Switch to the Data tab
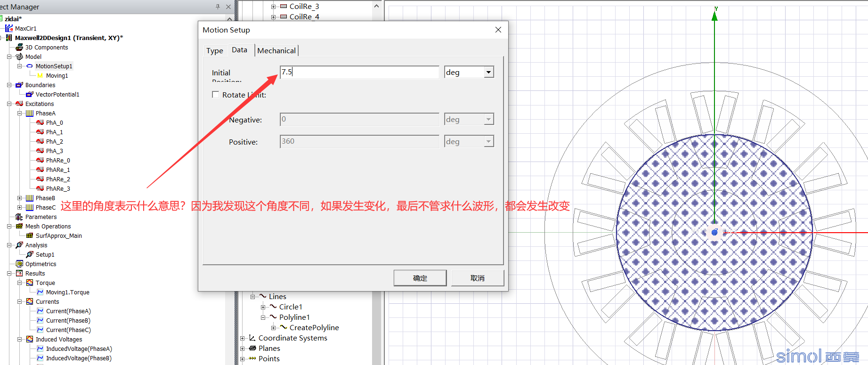This screenshot has width=868, height=365. [x=239, y=49]
